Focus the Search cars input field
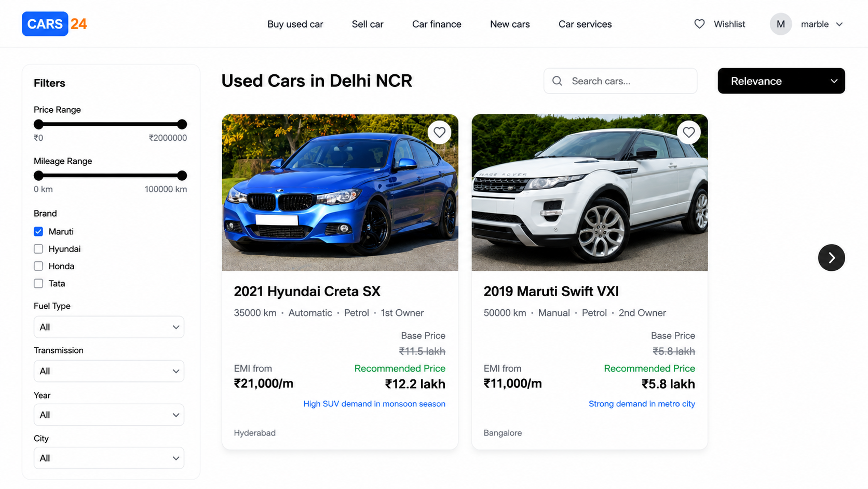Screen dimensions: 868x489 coord(620,81)
